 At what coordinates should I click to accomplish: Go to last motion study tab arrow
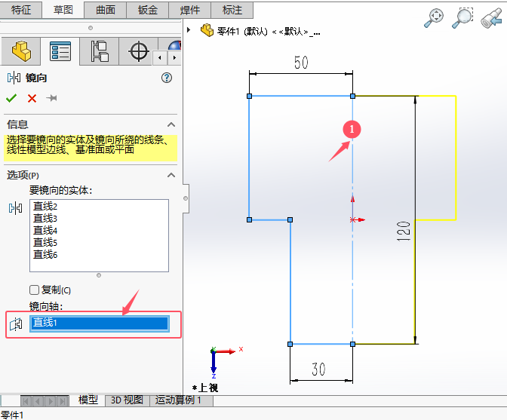click(63, 401)
